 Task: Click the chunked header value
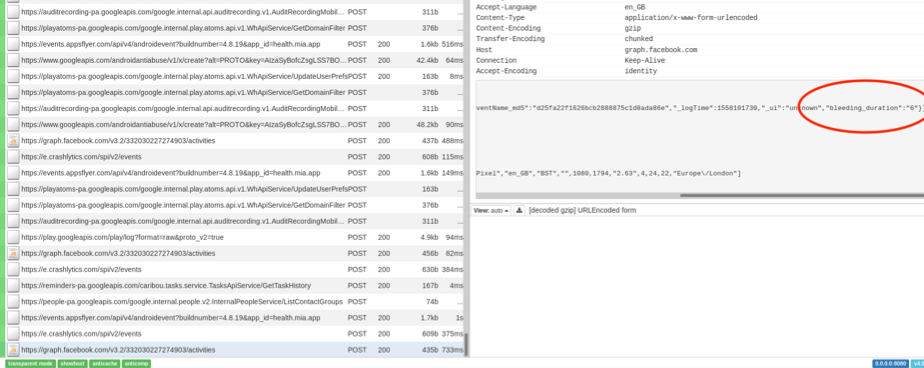click(x=638, y=39)
